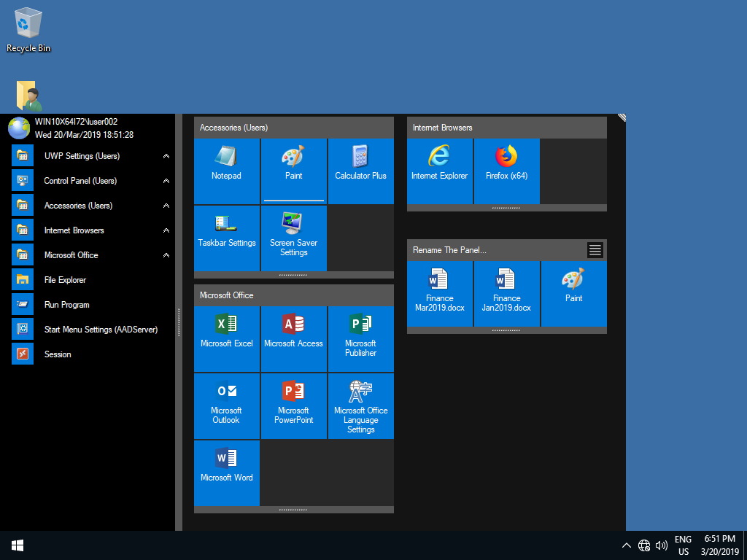This screenshot has width=747, height=560.
Task: Toggle chevron beside Internet Browsers in sidebar
Action: pyautogui.click(x=166, y=230)
